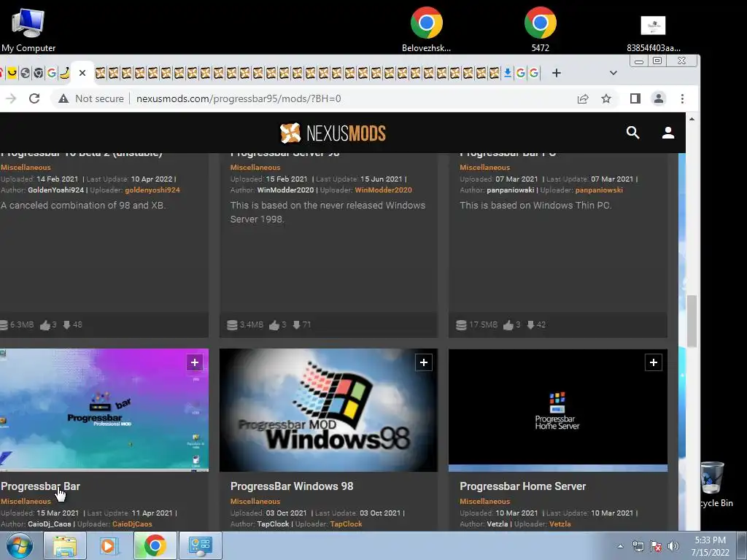Click Miscellaneous category above WinModder2020 author

click(x=255, y=168)
